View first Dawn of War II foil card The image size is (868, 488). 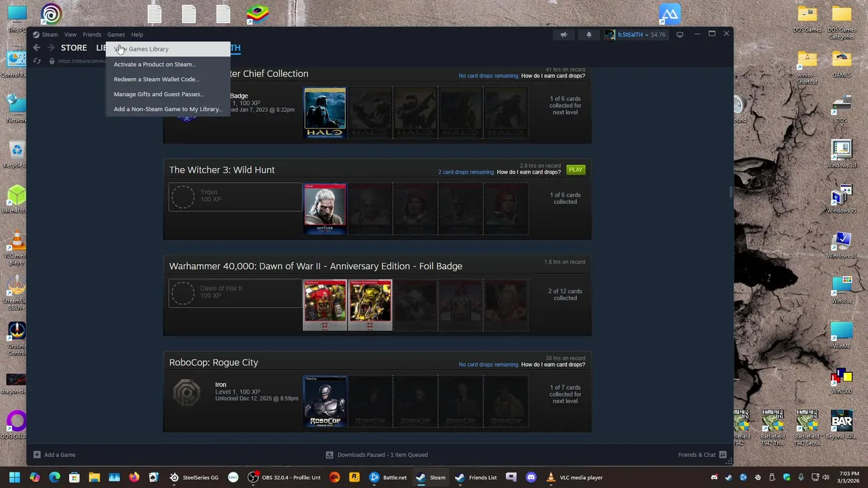pyautogui.click(x=325, y=305)
